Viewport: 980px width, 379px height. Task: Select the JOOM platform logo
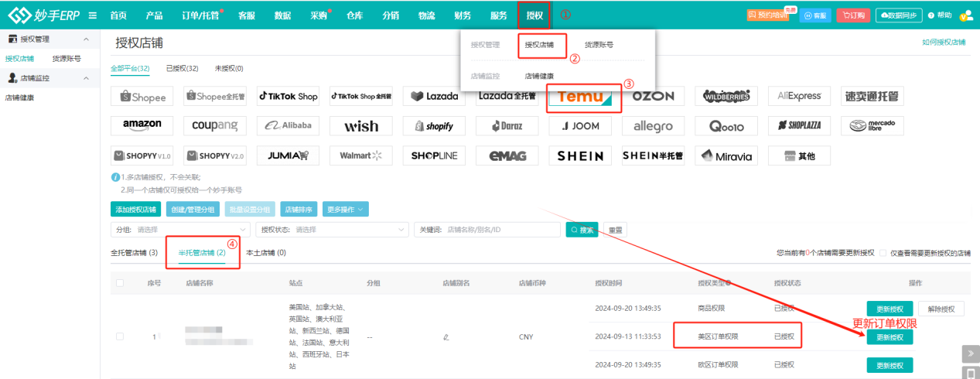click(x=580, y=125)
